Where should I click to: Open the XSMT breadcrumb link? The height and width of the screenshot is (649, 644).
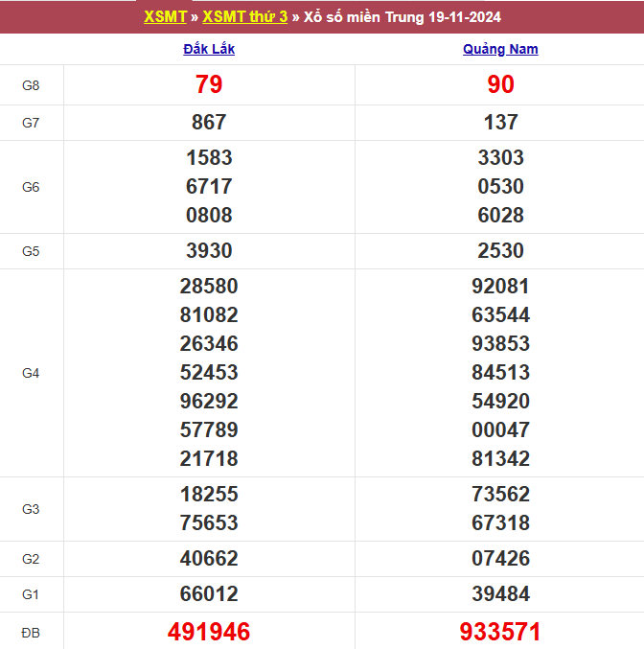pos(165,17)
